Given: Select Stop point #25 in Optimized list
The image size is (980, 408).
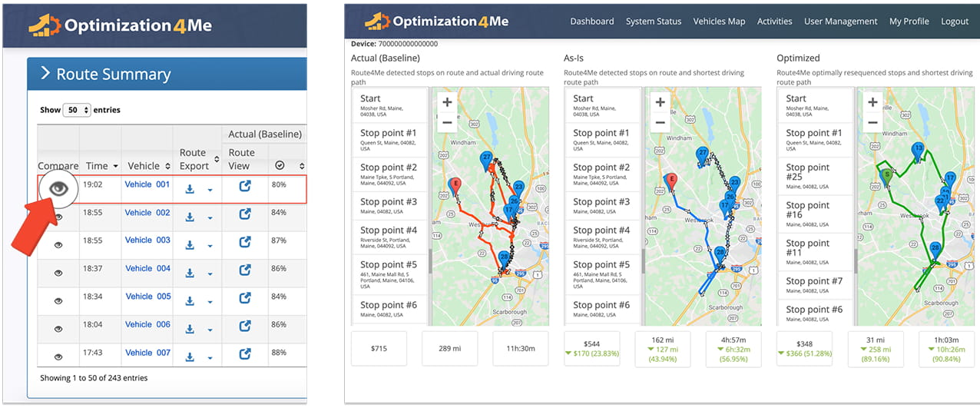Looking at the screenshot, I should 815,177.
